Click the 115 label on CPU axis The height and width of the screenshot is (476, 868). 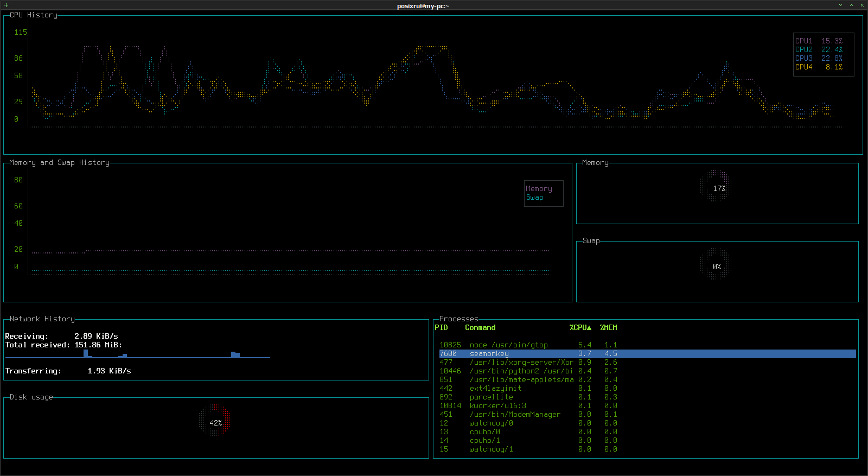21,32
